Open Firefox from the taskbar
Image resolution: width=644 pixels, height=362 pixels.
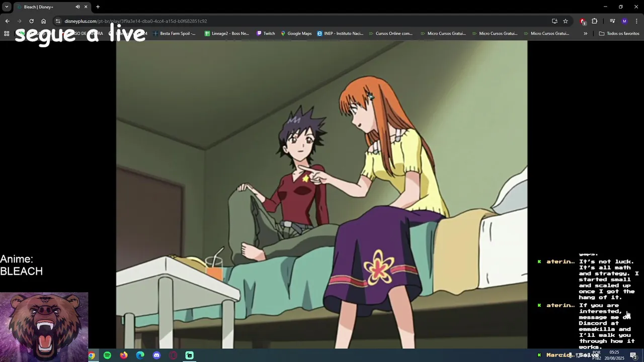point(124,355)
